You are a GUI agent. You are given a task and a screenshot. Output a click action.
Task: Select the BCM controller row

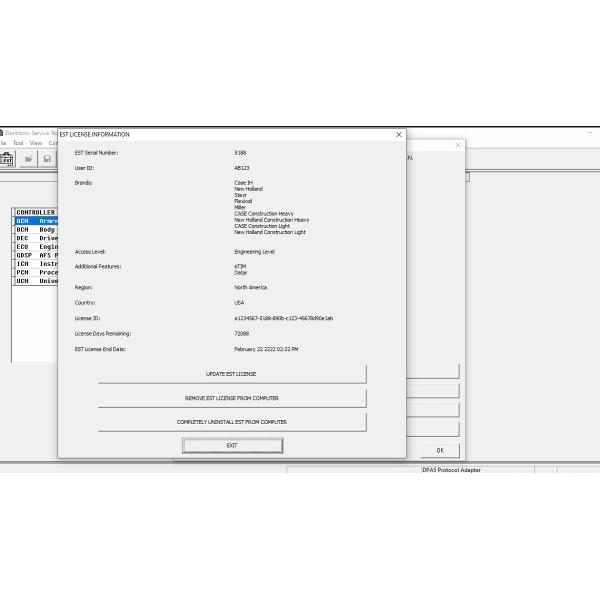pos(35,230)
